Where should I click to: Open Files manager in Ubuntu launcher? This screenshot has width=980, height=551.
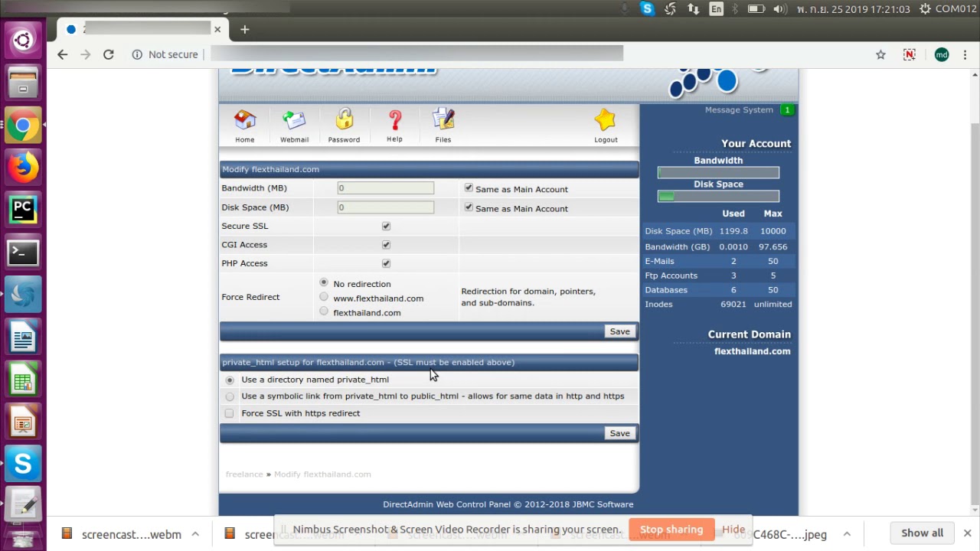pos(23,83)
